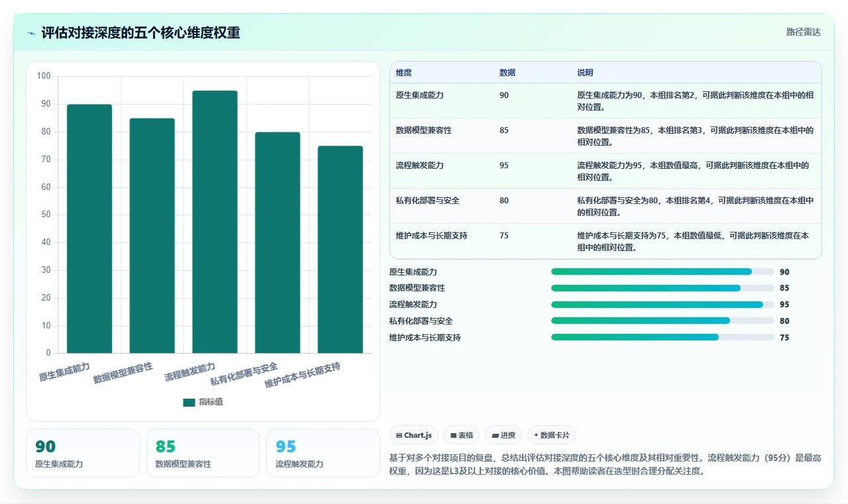Select the 维护成本与长期支持 bar in chart
The image size is (848, 504).
click(x=340, y=250)
